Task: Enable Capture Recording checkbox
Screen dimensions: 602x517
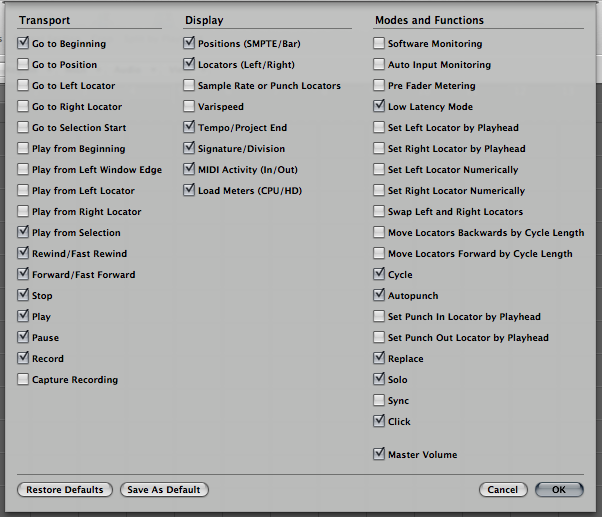Action: (23, 380)
